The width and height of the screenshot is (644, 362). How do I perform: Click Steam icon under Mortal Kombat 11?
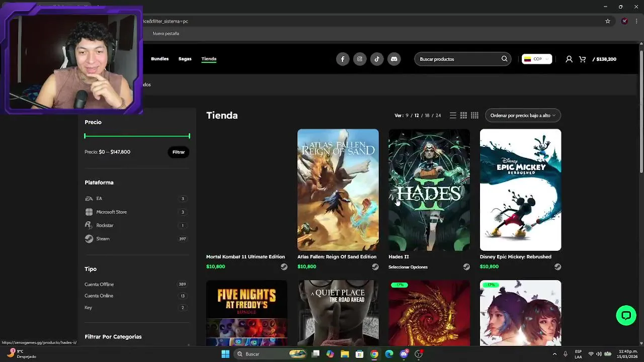click(x=284, y=266)
